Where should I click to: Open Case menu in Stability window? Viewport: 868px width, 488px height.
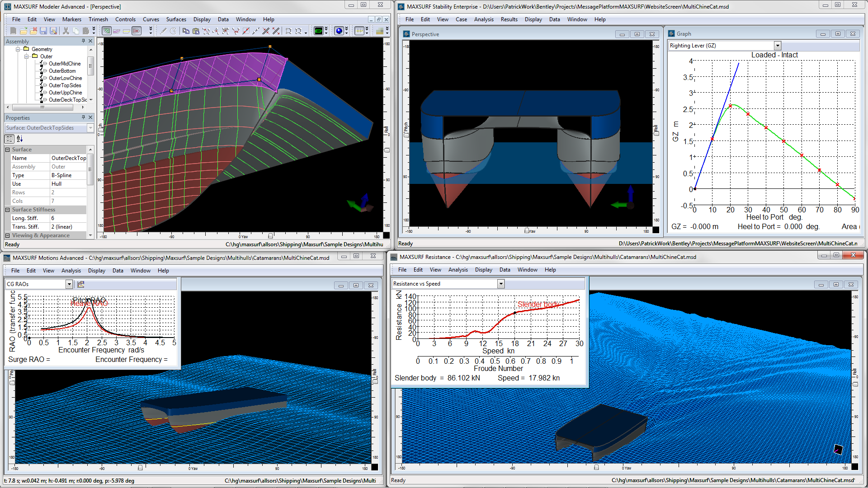(461, 19)
